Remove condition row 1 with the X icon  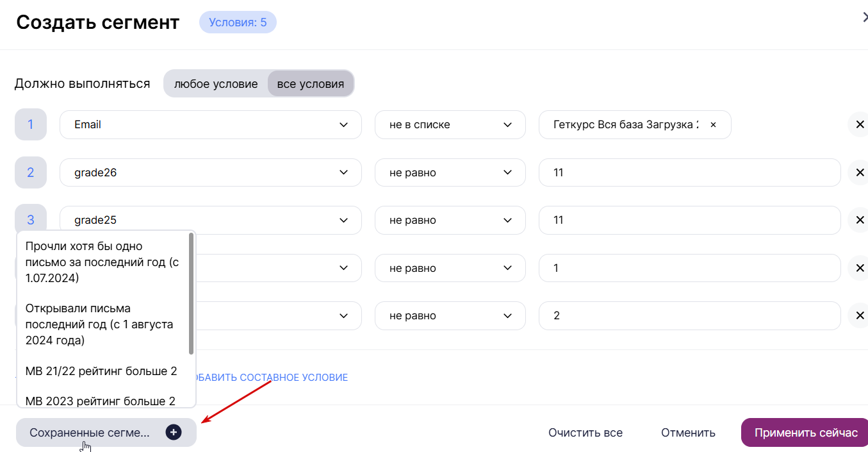point(858,124)
